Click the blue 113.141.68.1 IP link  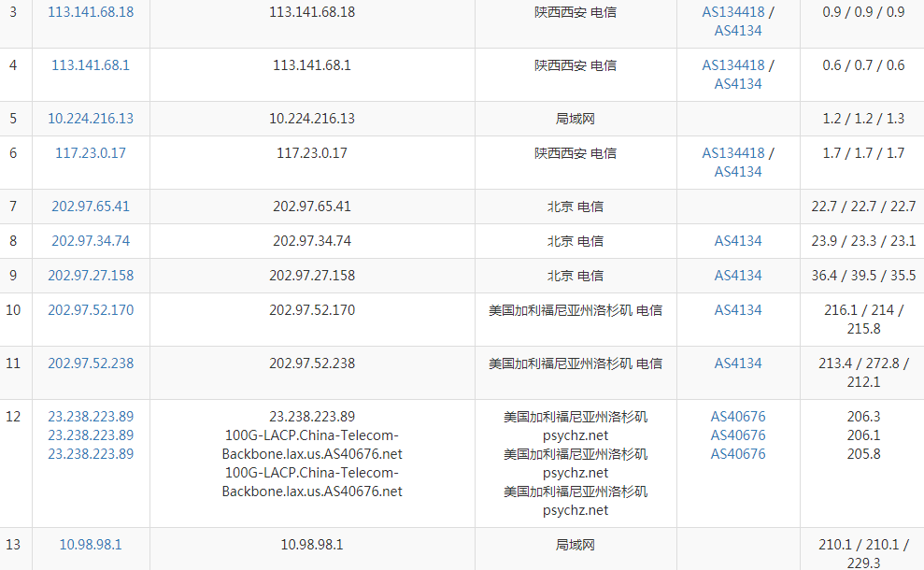point(91,65)
